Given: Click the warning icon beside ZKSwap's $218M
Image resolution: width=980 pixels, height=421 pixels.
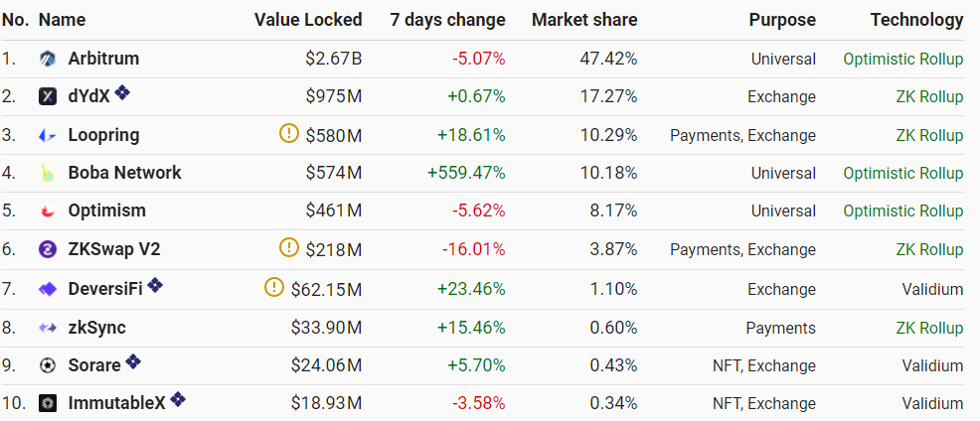Looking at the screenshot, I should pyautogui.click(x=289, y=248).
